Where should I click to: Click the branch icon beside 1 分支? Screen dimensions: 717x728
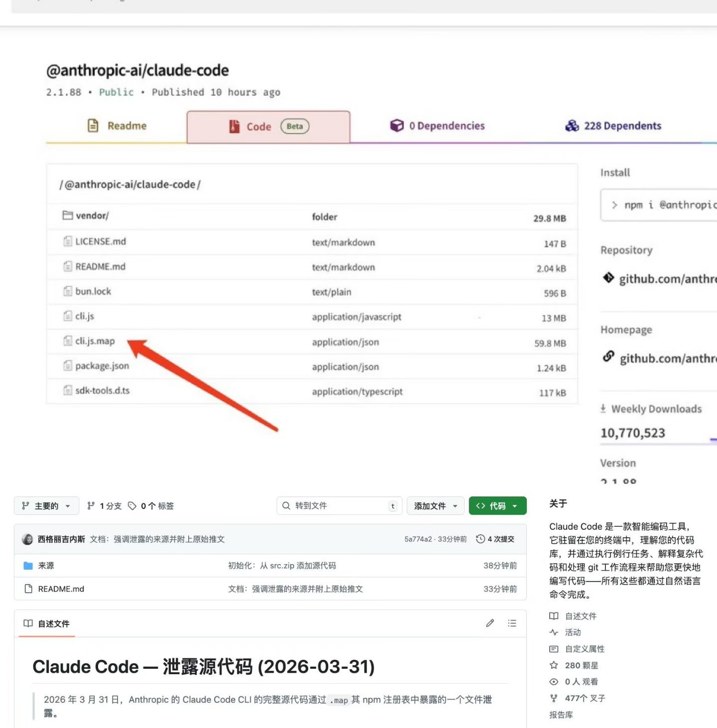(x=91, y=506)
